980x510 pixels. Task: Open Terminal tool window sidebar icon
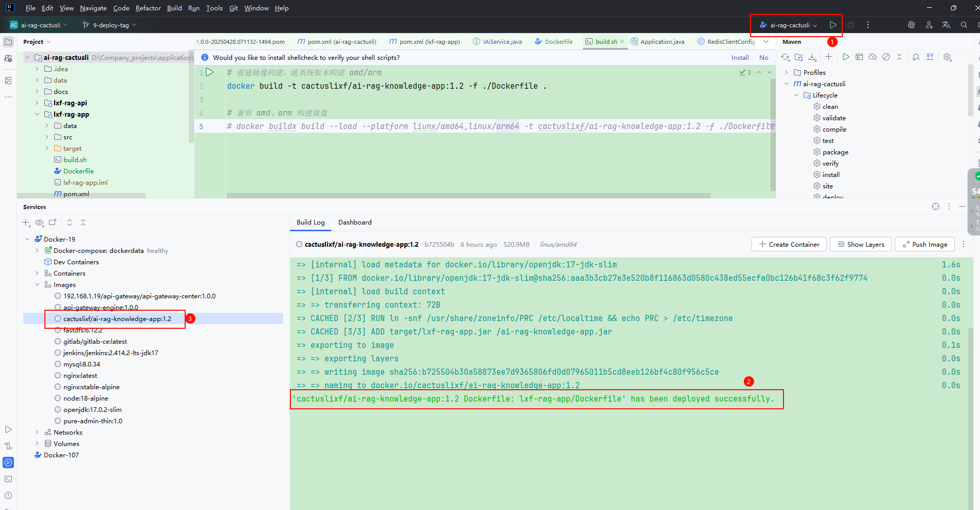(8, 479)
